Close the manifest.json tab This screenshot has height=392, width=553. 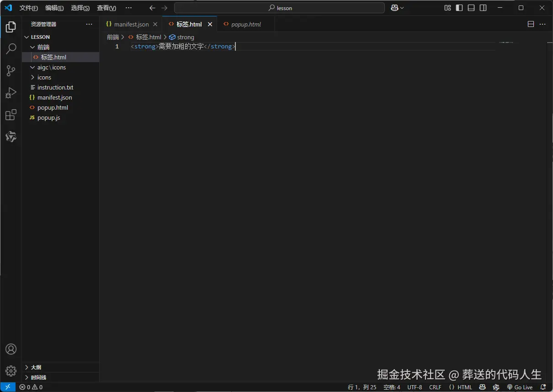coord(155,24)
